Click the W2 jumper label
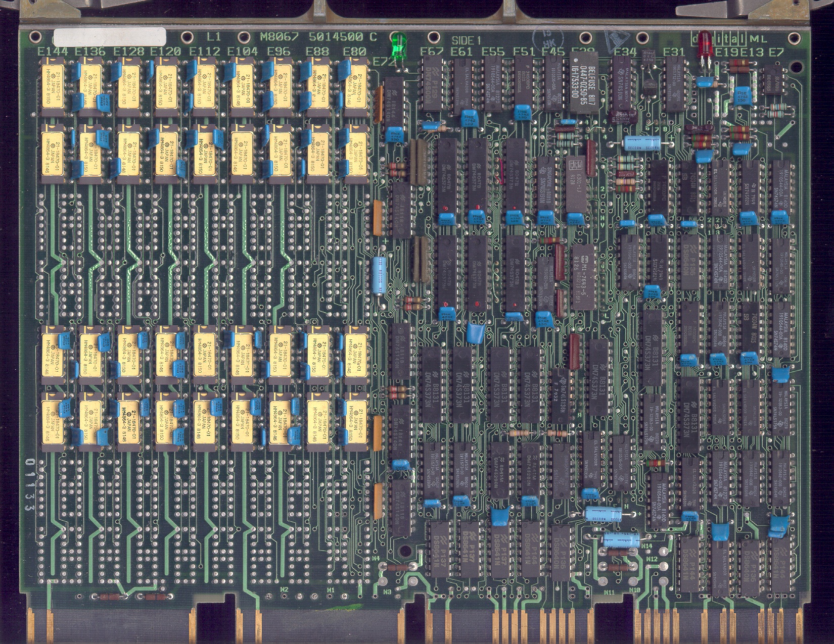The width and height of the screenshot is (834, 644). coord(284,589)
